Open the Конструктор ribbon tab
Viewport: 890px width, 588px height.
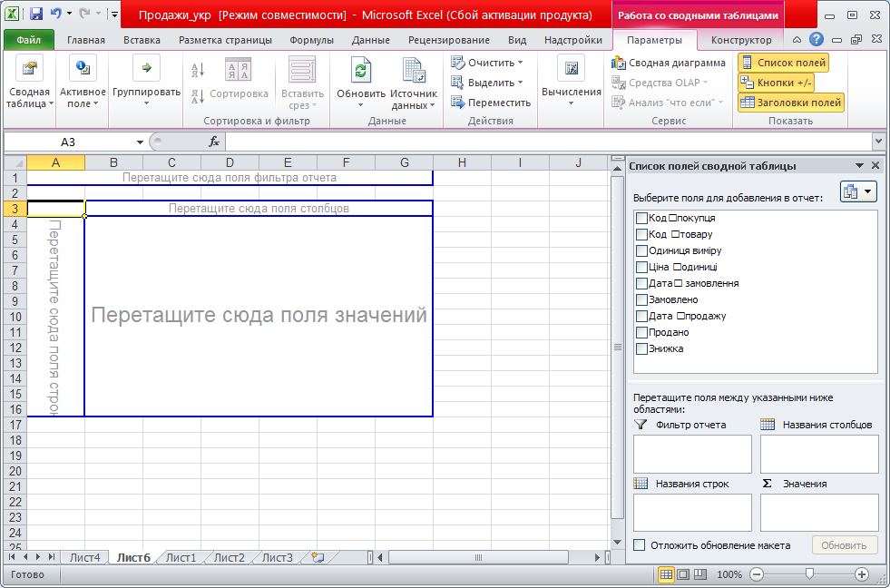741,40
